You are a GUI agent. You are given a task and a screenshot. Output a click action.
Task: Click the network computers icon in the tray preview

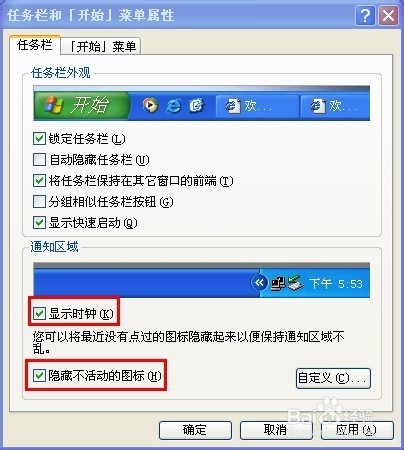(278, 284)
